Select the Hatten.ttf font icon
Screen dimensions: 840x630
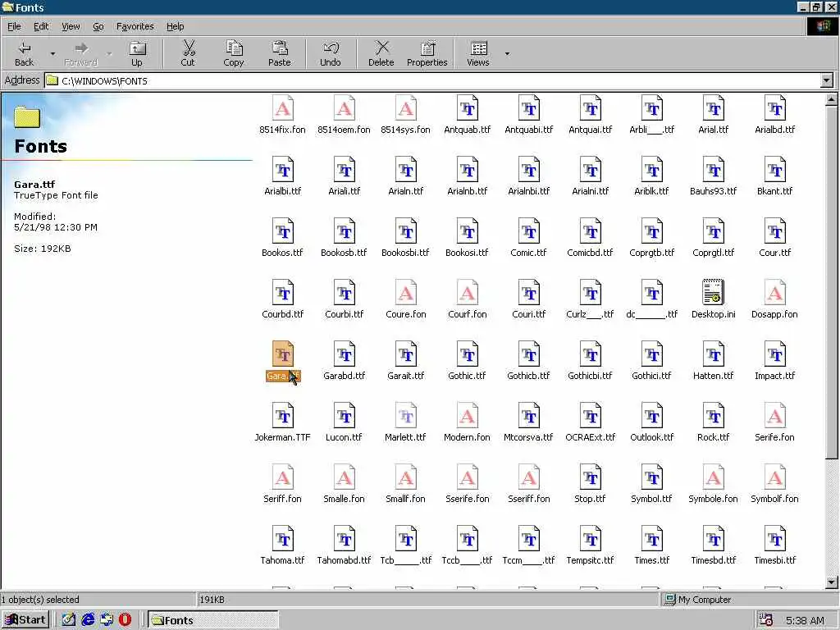(x=714, y=361)
